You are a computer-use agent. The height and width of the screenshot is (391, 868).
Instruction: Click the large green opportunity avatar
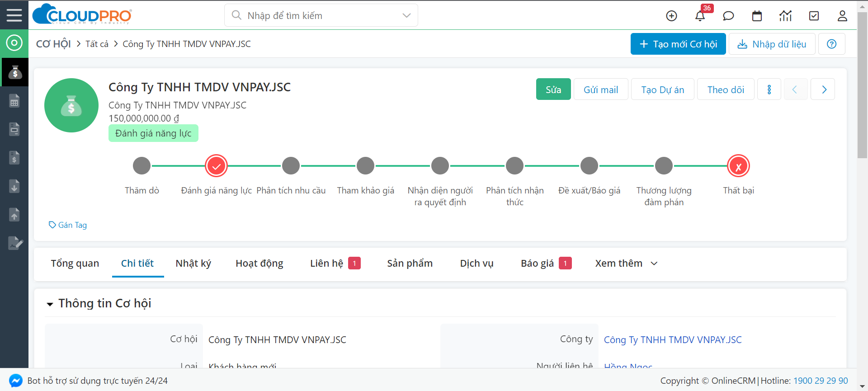point(71,105)
